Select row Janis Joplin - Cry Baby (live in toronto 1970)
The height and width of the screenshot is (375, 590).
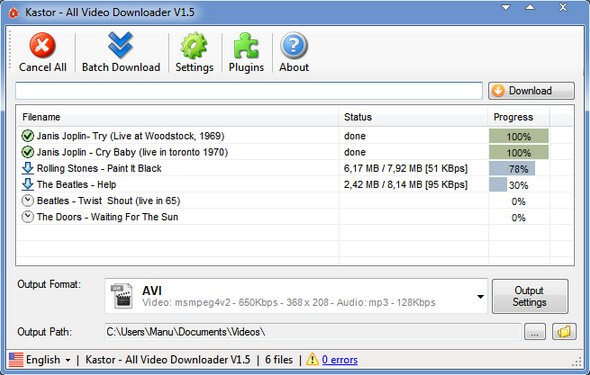(x=295, y=152)
